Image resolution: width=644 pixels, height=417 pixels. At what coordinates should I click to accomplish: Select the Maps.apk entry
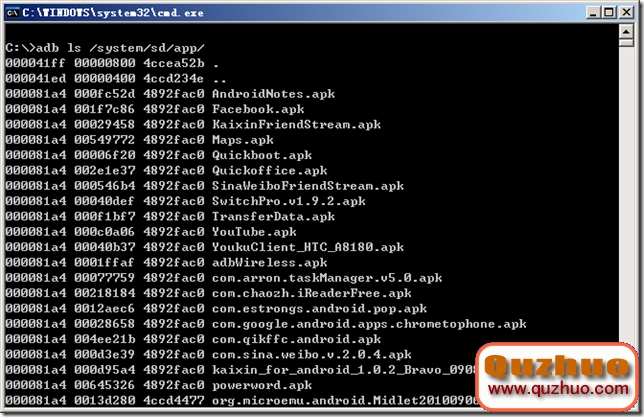tap(243, 140)
